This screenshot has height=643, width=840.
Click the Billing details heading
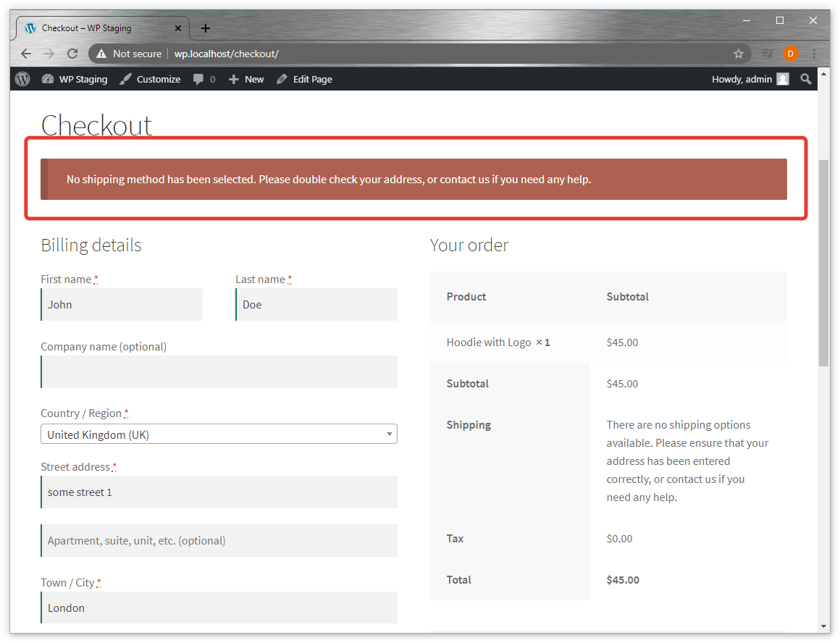pyautogui.click(x=91, y=245)
